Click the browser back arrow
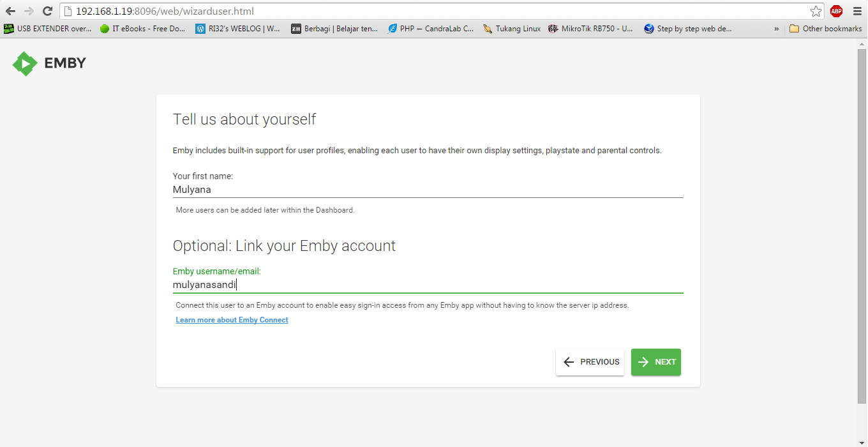This screenshot has width=868, height=447. click(10, 11)
